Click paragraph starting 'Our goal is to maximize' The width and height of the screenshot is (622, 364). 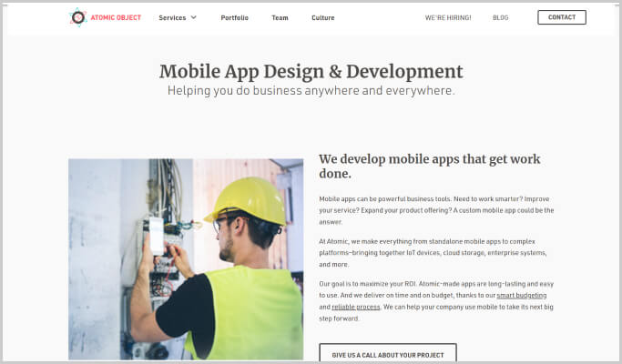[436, 301]
